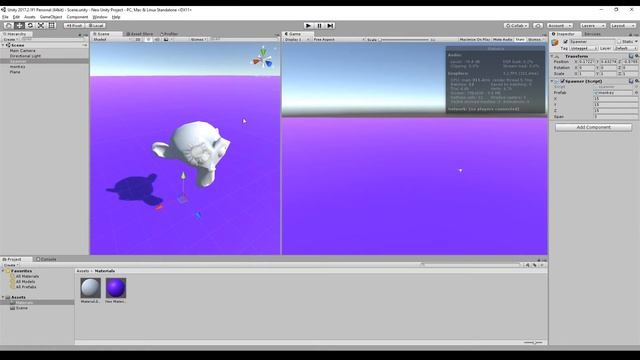640x360 pixels.
Task: Open the Window menu
Action: click(100, 17)
